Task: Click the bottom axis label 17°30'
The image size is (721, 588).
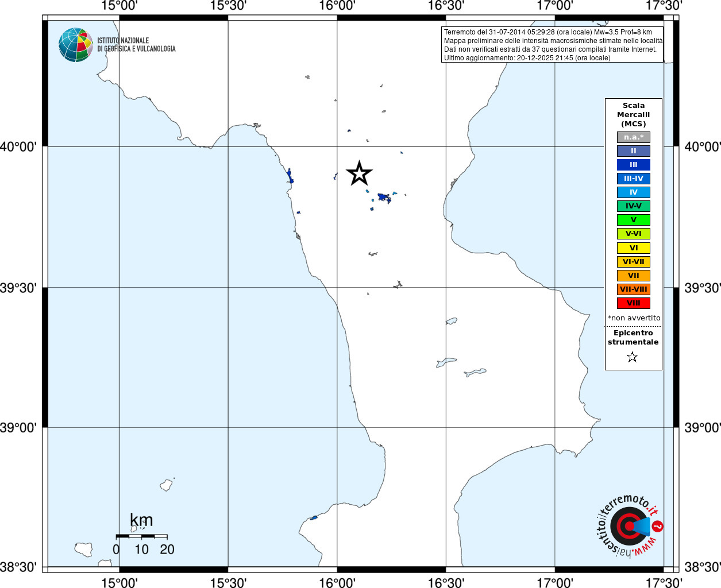Action: (664, 582)
